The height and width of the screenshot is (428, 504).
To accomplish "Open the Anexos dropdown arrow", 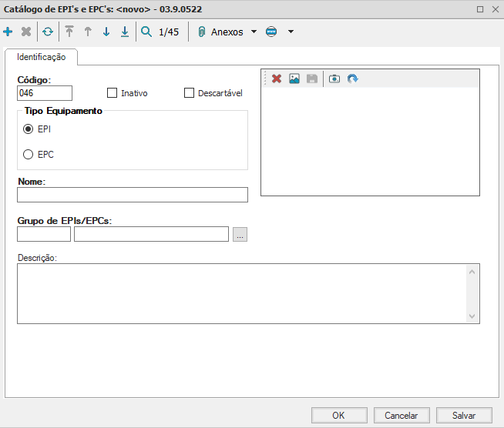I will (254, 32).
